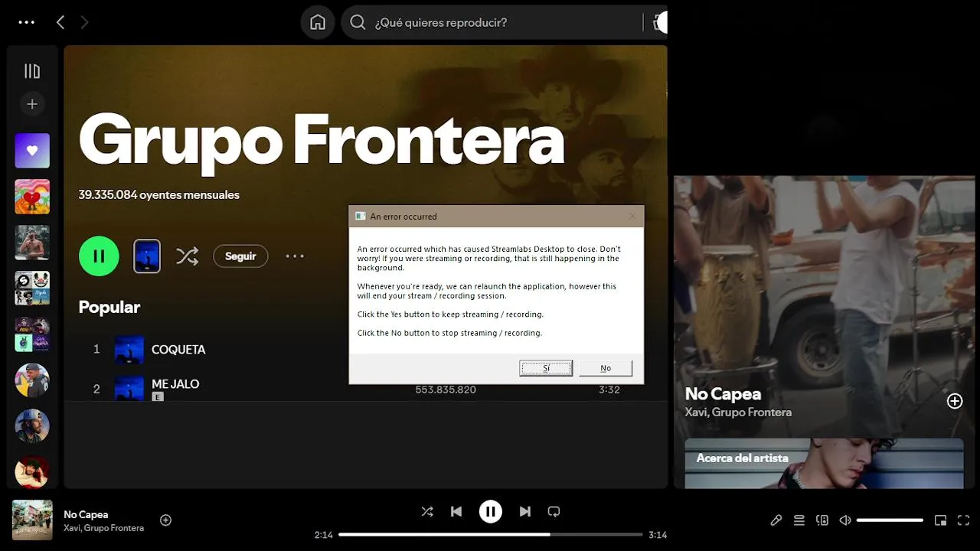Viewport: 980px width, 551px height.
Task: Click No in the error dialog
Action: click(606, 368)
